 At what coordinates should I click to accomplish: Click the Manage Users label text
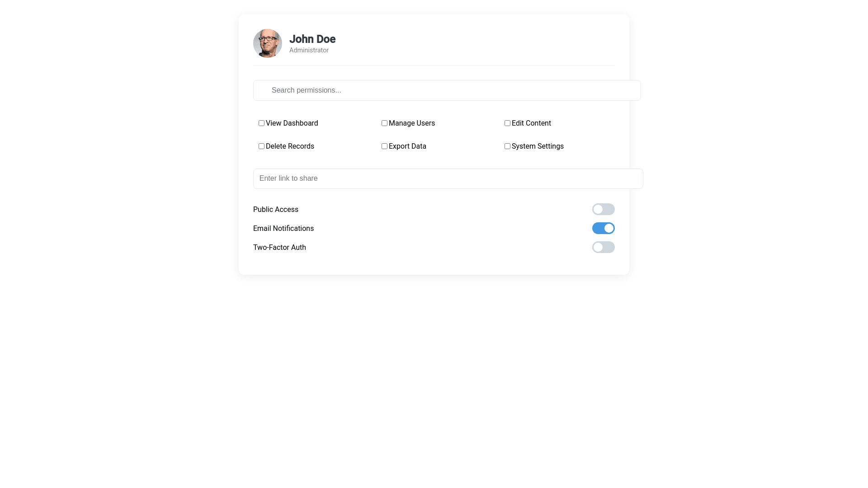[412, 123]
